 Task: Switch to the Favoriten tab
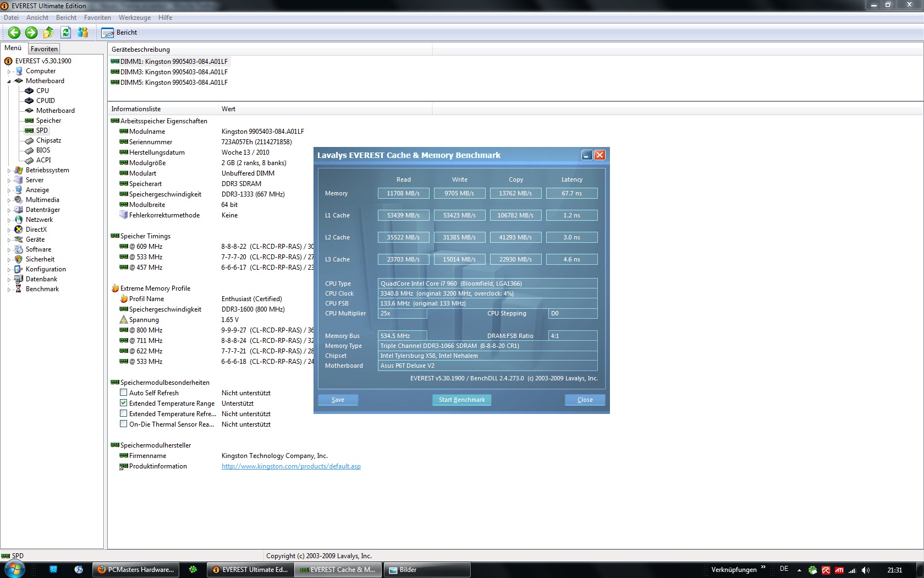coord(44,49)
